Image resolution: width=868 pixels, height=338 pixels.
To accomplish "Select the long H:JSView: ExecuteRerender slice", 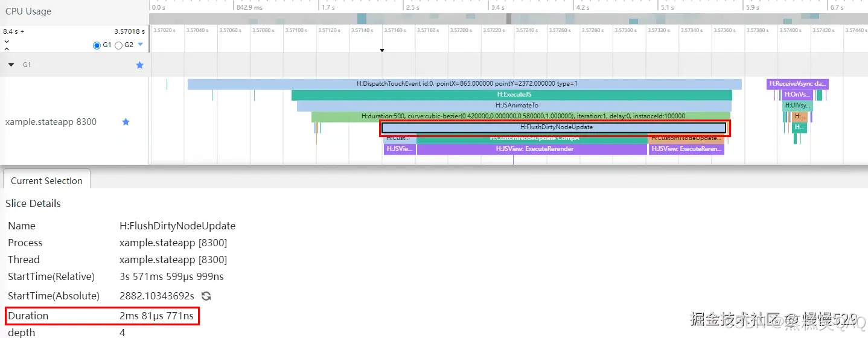I will click(x=532, y=149).
